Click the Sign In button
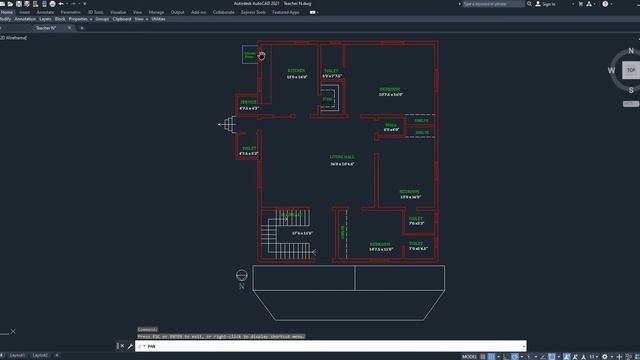The image size is (640, 360). [x=545, y=4]
